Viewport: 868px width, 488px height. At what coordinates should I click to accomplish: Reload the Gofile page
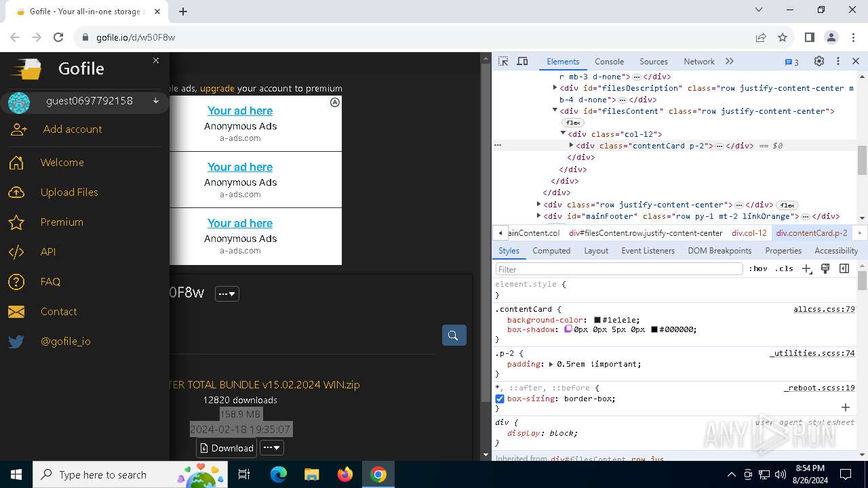tap(58, 37)
